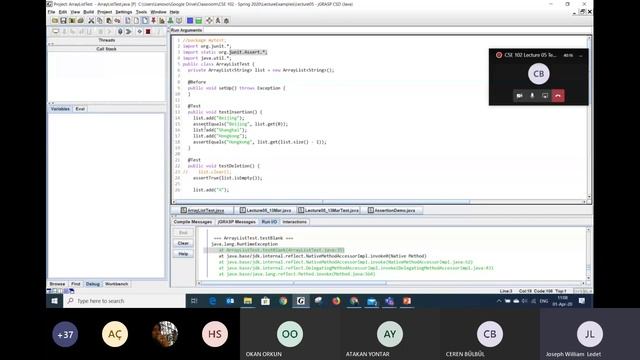Click the Cut scissors toolbar icon
This screenshot has height=360, width=640.
click(91, 20)
